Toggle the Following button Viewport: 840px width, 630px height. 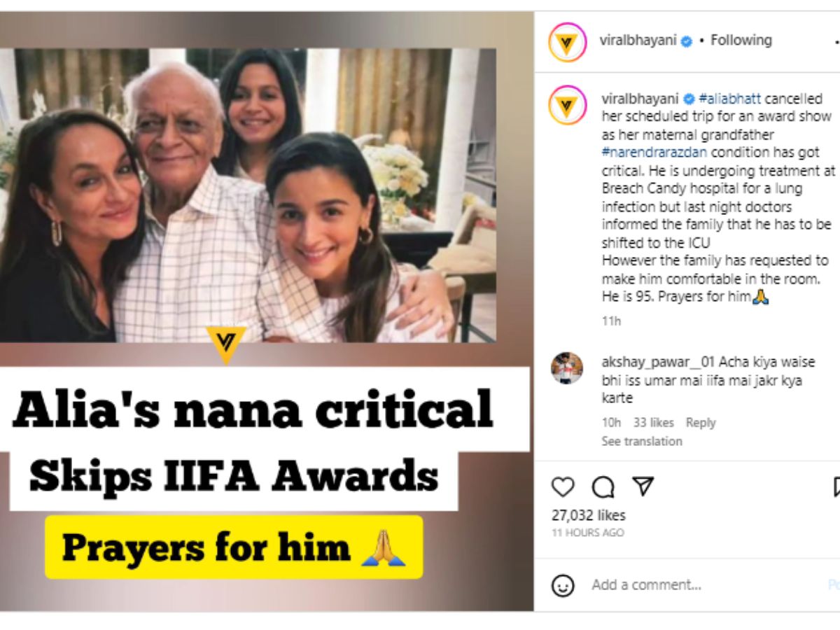point(741,41)
